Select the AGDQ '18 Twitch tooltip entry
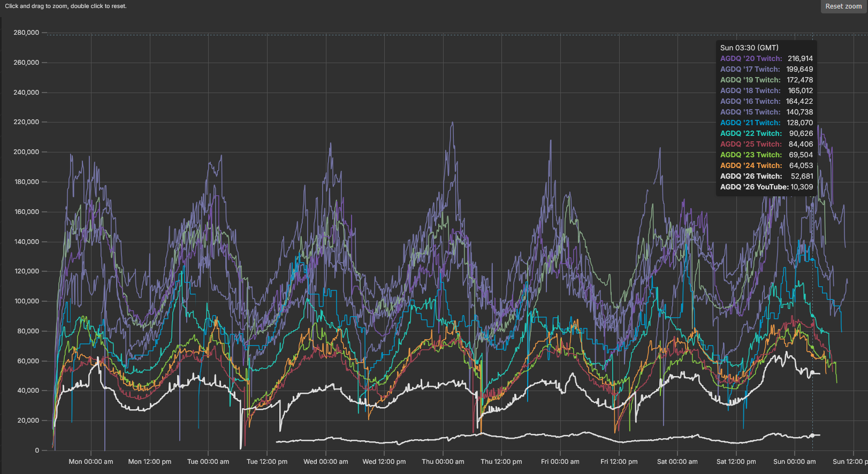 click(x=766, y=90)
